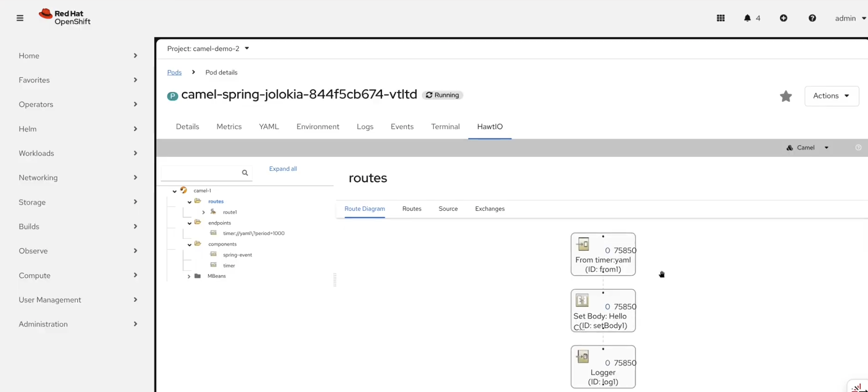Click the notifications bell icon
This screenshot has width=868, height=392.
747,18
